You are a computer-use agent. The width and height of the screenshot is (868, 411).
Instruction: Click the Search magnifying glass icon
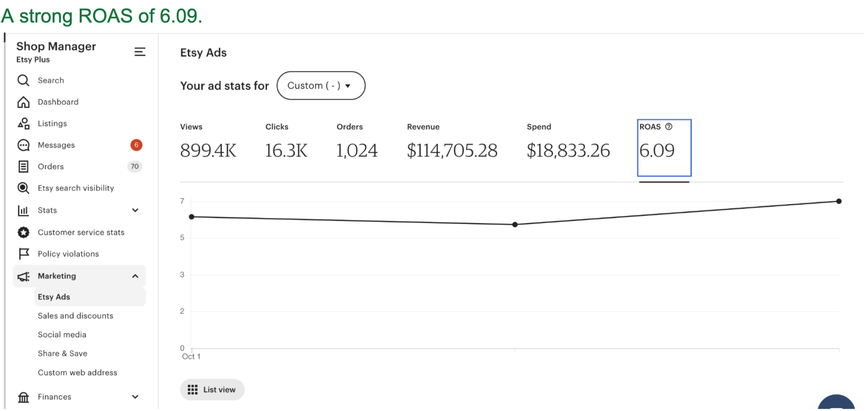tap(24, 80)
